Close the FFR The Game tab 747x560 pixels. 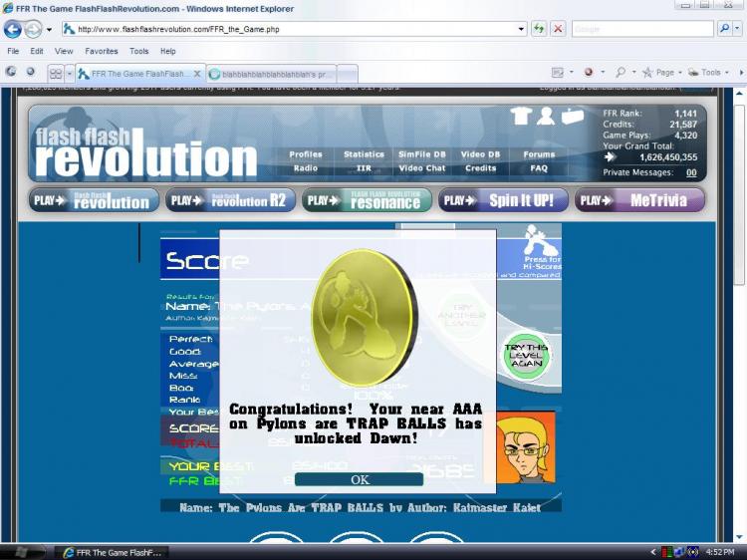197,74
